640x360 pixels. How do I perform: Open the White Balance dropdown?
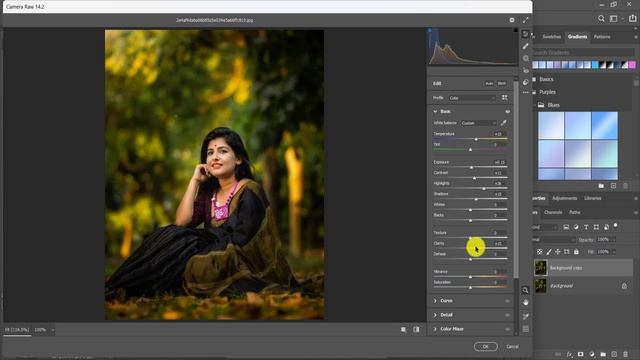click(479, 123)
